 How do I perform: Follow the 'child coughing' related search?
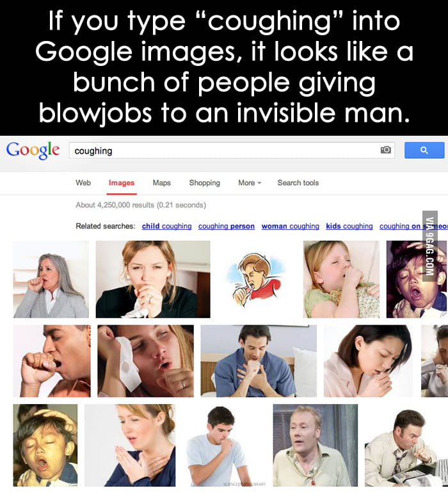(166, 226)
